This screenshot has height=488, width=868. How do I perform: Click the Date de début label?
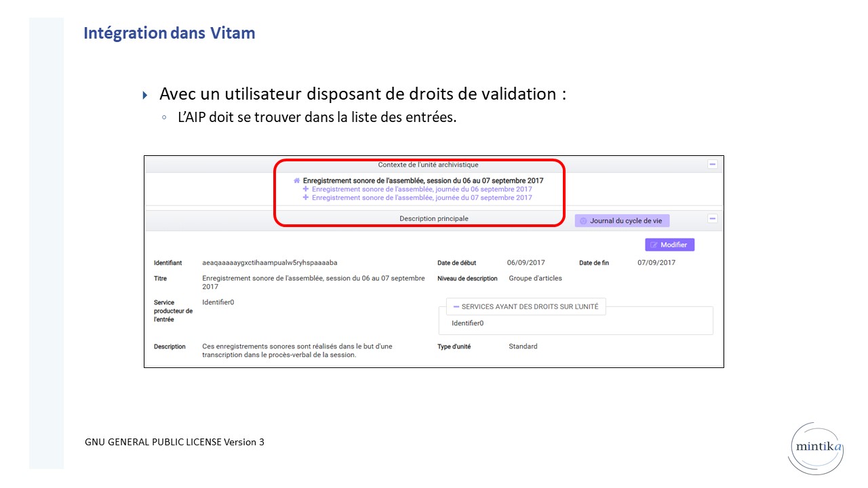point(456,262)
